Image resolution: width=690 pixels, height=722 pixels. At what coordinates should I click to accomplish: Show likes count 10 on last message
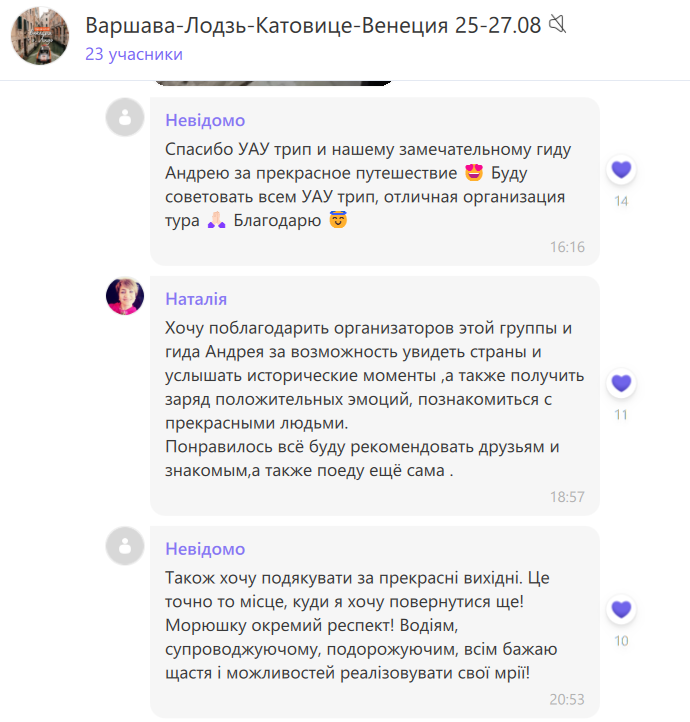tap(621, 641)
